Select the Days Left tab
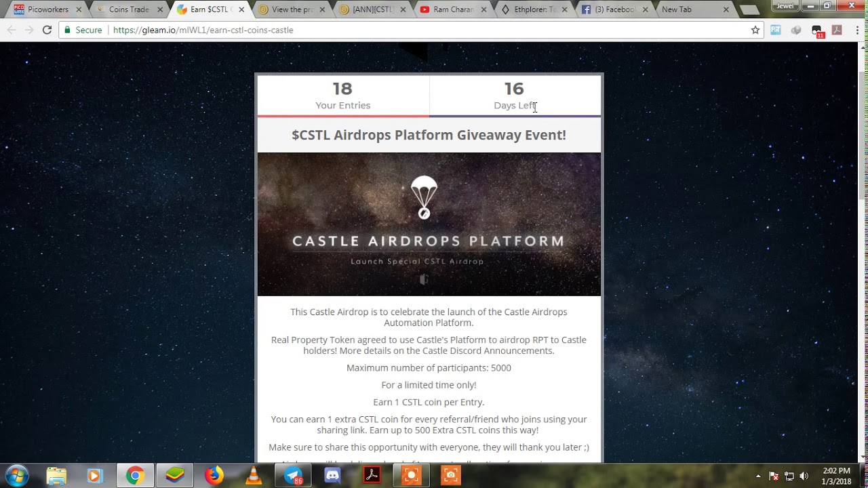 [x=515, y=96]
